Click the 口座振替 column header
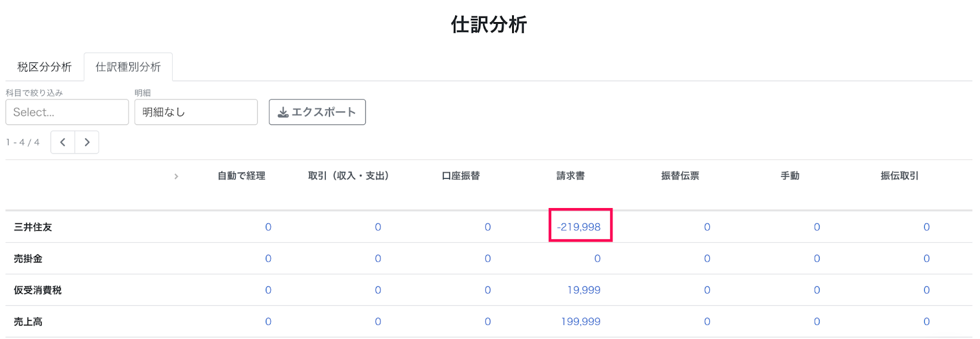The image size is (980, 339). point(461,176)
